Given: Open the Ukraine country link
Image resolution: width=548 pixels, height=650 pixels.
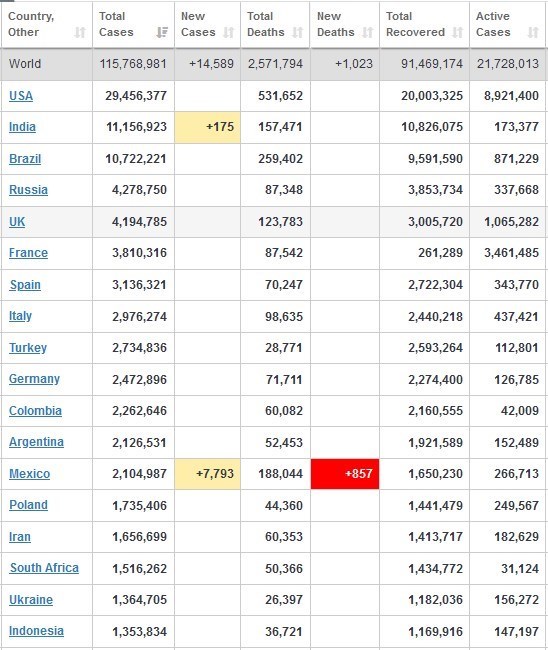Looking at the screenshot, I should coord(31,600).
